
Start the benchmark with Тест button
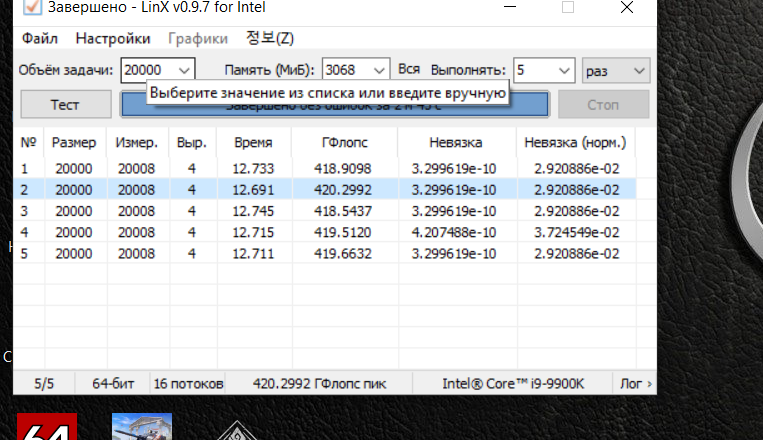[x=66, y=105]
